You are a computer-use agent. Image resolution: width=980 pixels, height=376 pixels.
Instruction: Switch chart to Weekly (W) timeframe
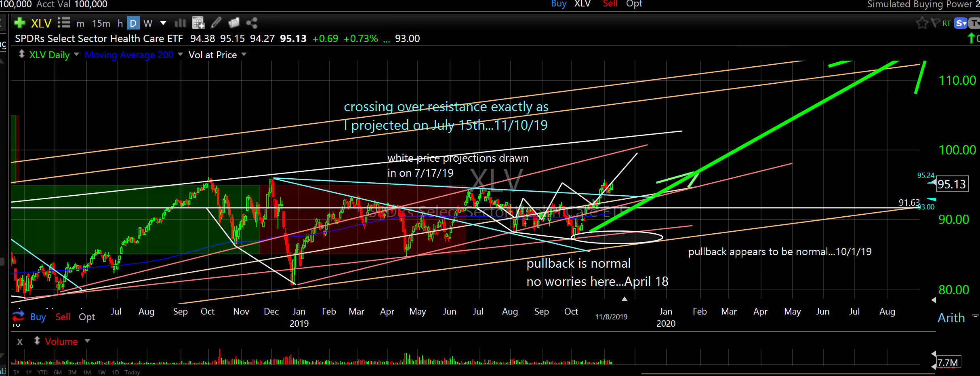click(148, 23)
